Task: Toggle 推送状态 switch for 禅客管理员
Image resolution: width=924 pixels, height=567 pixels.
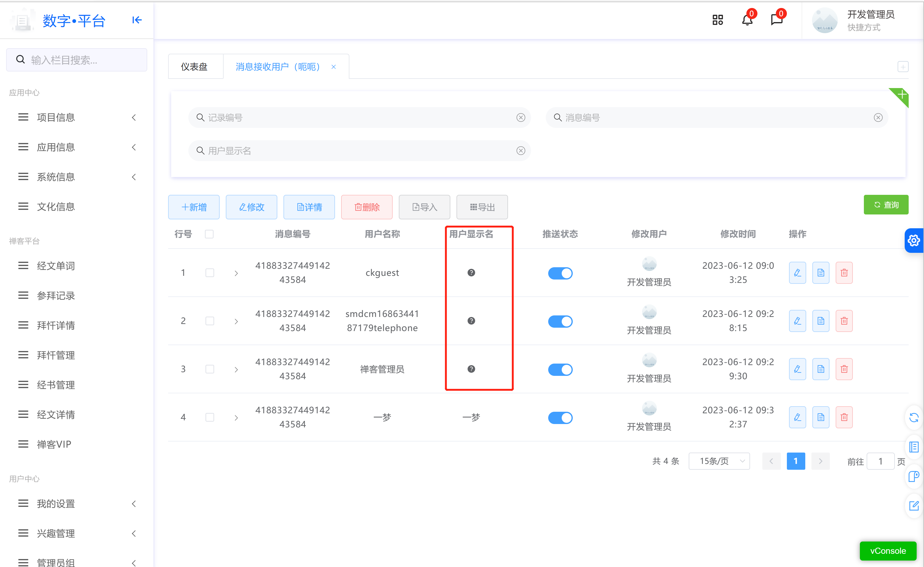Action: click(x=560, y=370)
